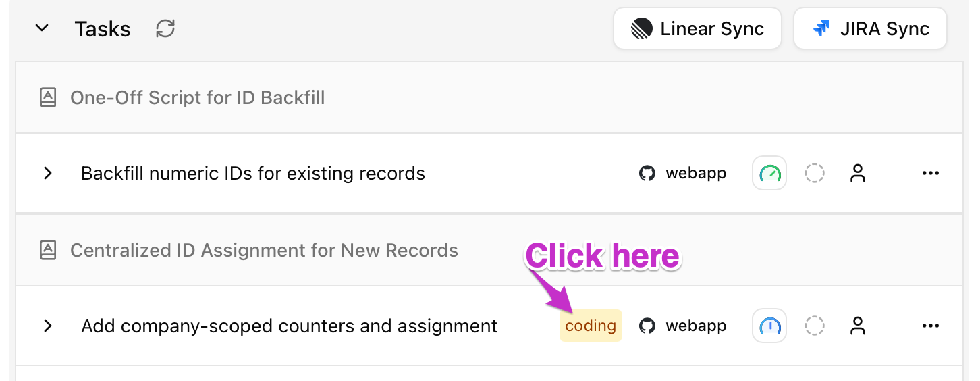980x381 pixels.
Task: Toggle the dashed status circle on Backfill task
Action: (815, 174)
